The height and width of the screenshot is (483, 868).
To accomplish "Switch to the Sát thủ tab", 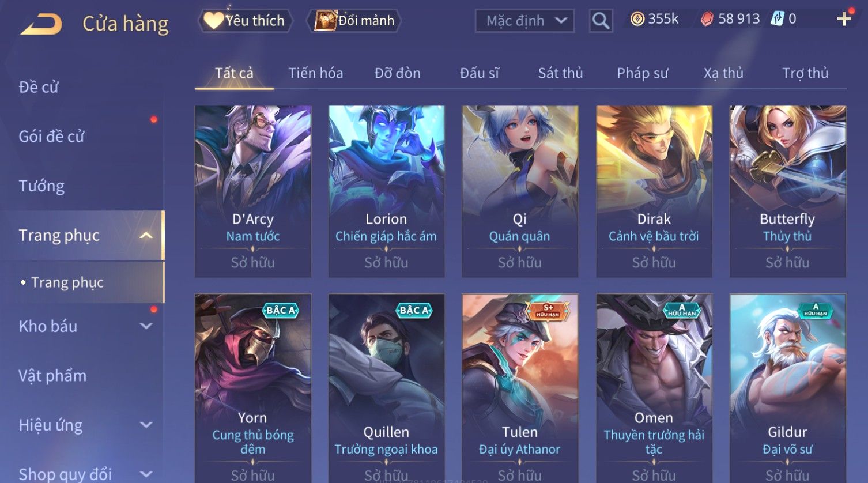I will 560,73.
